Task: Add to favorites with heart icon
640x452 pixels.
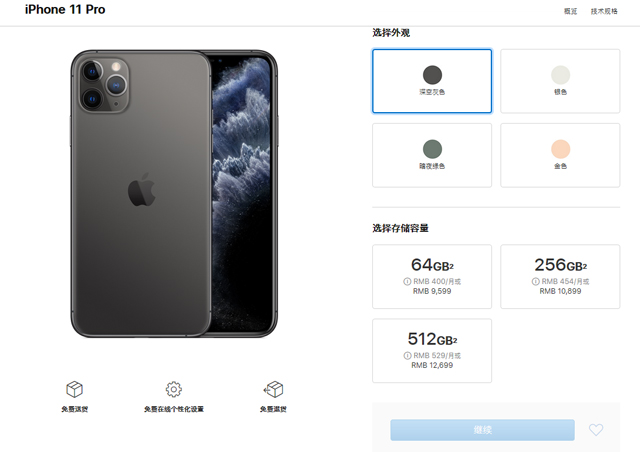Action: pos(596,430)
